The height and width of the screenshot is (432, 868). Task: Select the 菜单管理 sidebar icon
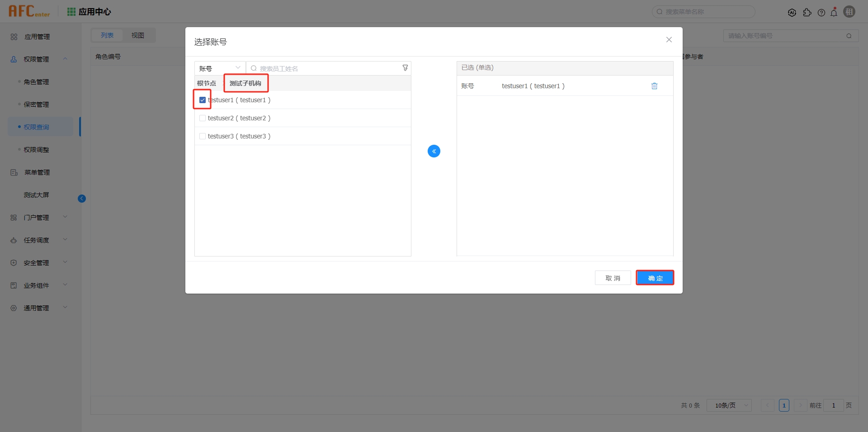pos(14,172)
